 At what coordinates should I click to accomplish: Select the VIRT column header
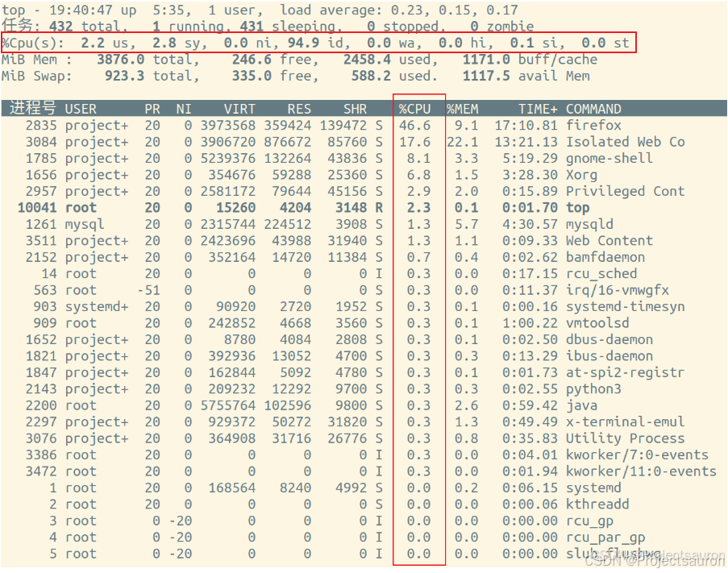(x=239, y=109)
